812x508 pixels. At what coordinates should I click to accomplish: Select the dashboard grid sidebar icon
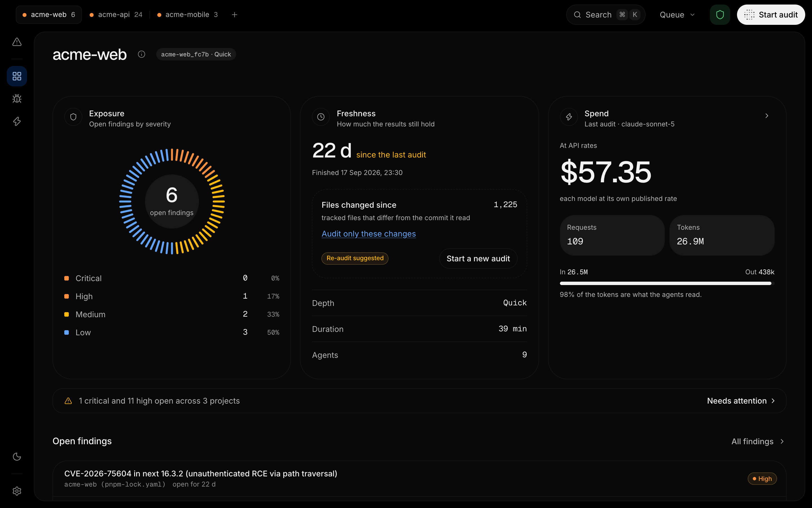17,76
